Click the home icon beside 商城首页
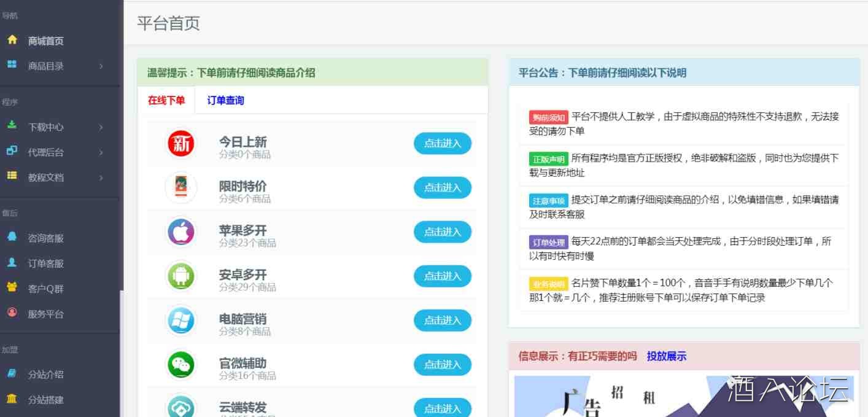This screenshot has width=868, height=417. [x=12, y=41]
